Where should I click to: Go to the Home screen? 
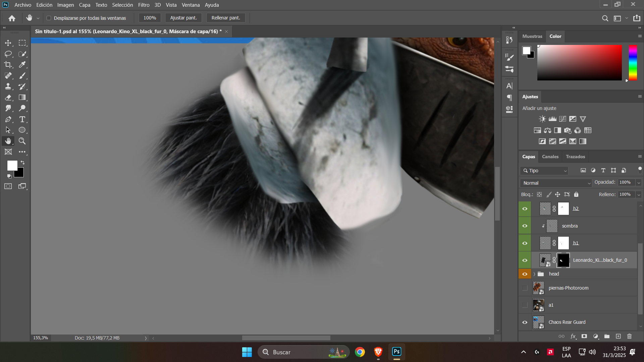pyautogui.click(x=12, y=18)
